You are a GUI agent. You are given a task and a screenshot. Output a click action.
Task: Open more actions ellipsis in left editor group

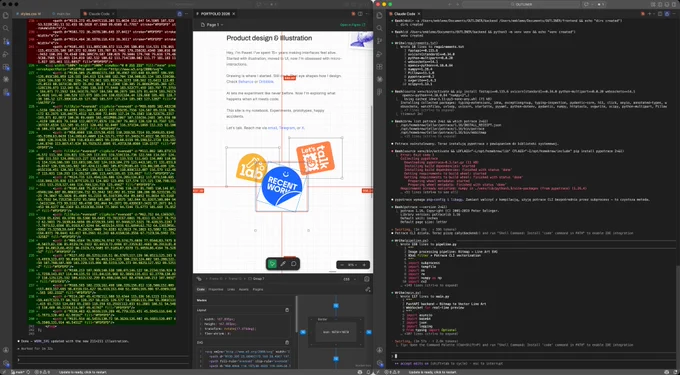(187, 14)
